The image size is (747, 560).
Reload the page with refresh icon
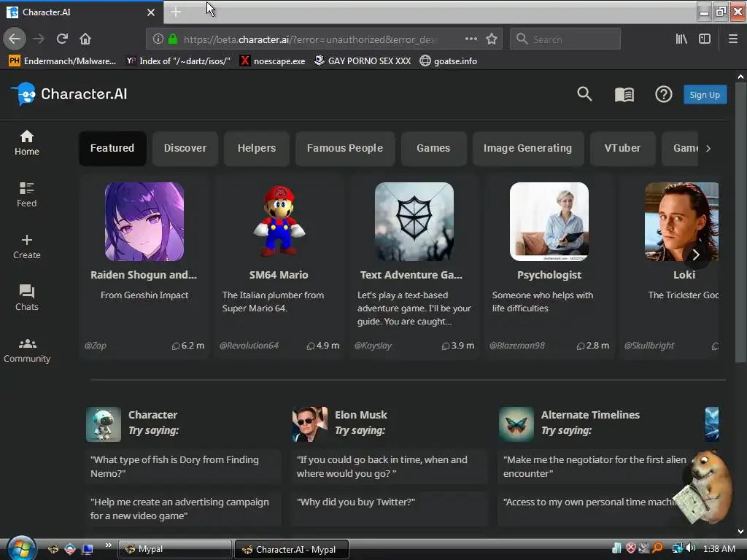pyautogui.click(x=62, y=39)
